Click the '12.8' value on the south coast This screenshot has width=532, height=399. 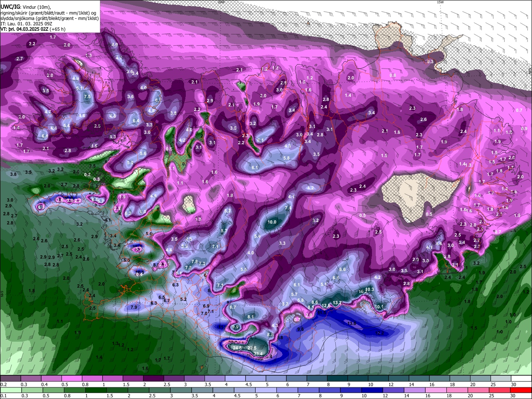point(326,305)
